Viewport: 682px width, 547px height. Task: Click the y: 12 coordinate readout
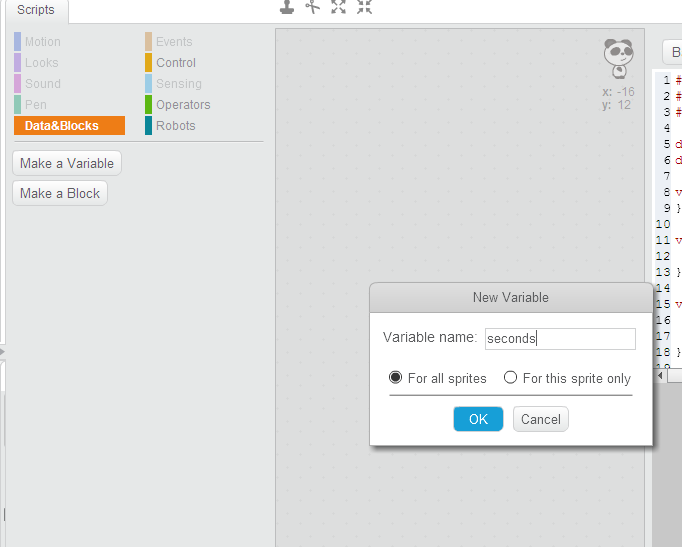[x=616, y=105]
